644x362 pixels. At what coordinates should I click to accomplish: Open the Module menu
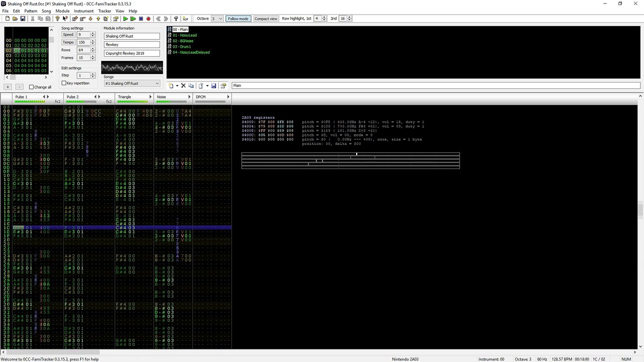[62, 11]
